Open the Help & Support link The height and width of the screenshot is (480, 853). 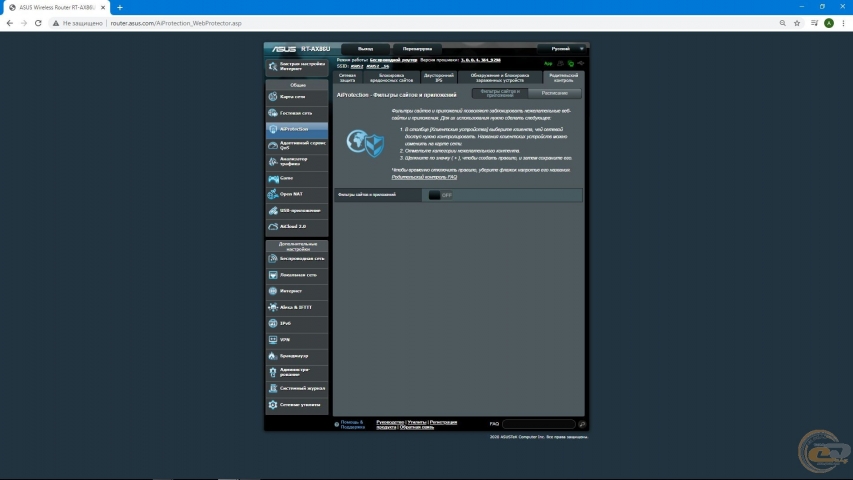tap(353, 424)
